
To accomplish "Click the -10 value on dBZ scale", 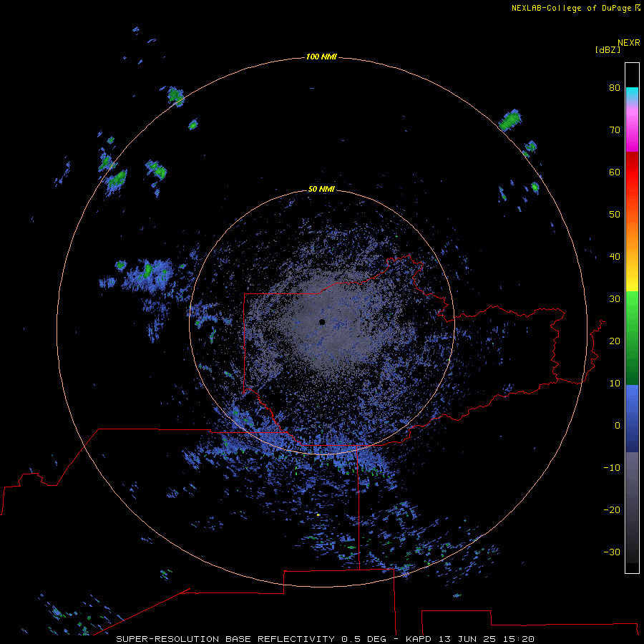I will 612,468.
